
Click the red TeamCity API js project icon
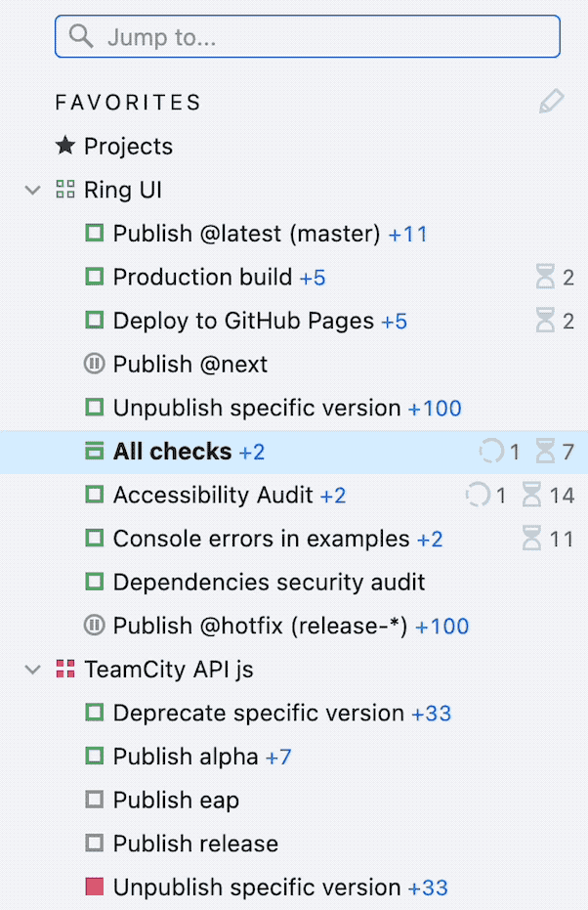coord(65,670)
